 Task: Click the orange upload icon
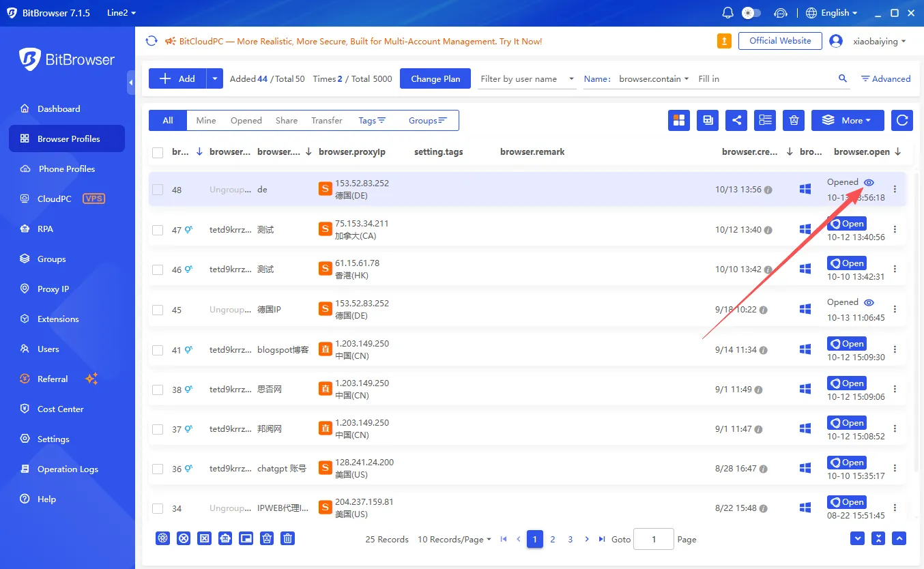coord(724,41)
